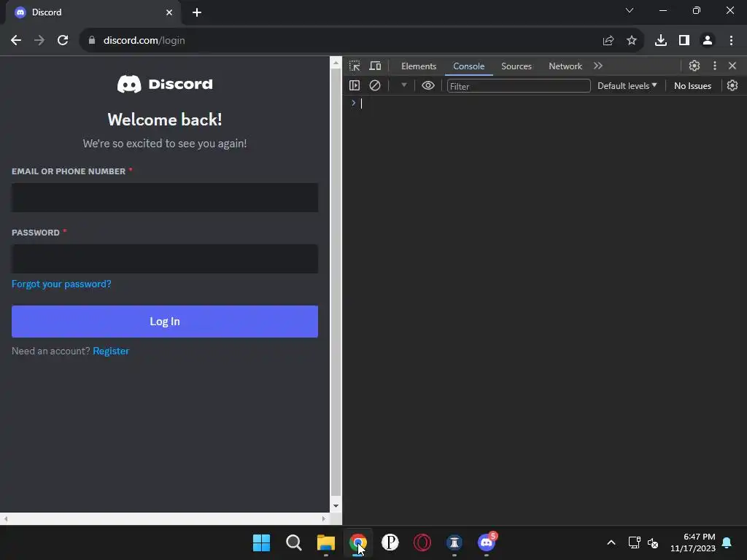Image resolution: width=747 pixels, height=560 pixels.
Task: Open the taskbar clock and date
Action: coord(693,542)
